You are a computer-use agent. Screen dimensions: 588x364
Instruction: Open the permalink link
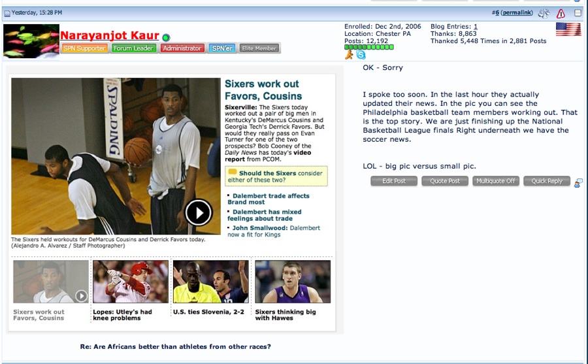tap(517, 13)
